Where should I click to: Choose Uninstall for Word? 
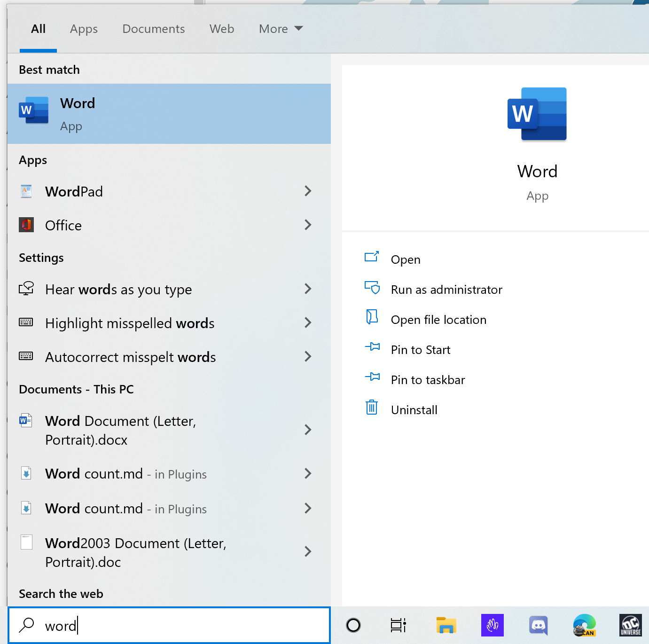click(x=414, y=410)
